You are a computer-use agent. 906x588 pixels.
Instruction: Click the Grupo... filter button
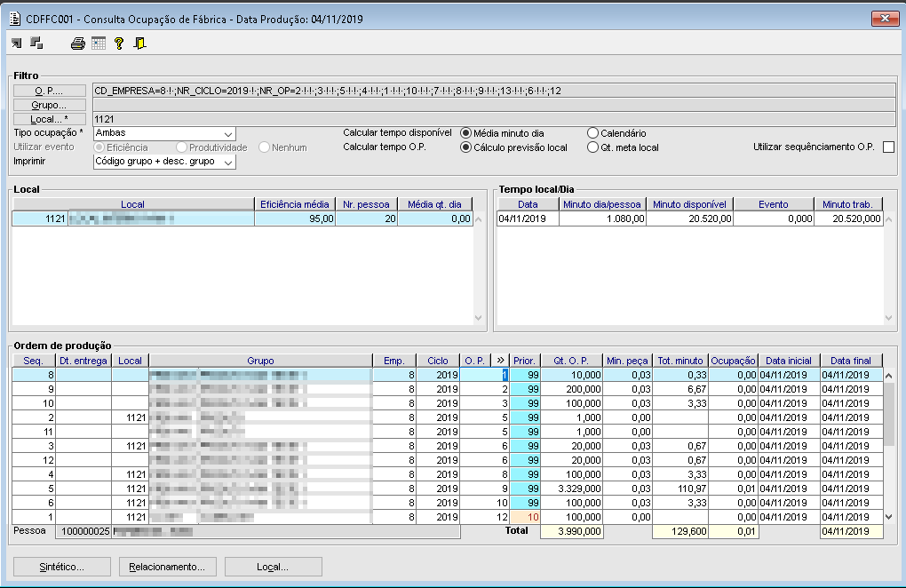tap(49, 105)
